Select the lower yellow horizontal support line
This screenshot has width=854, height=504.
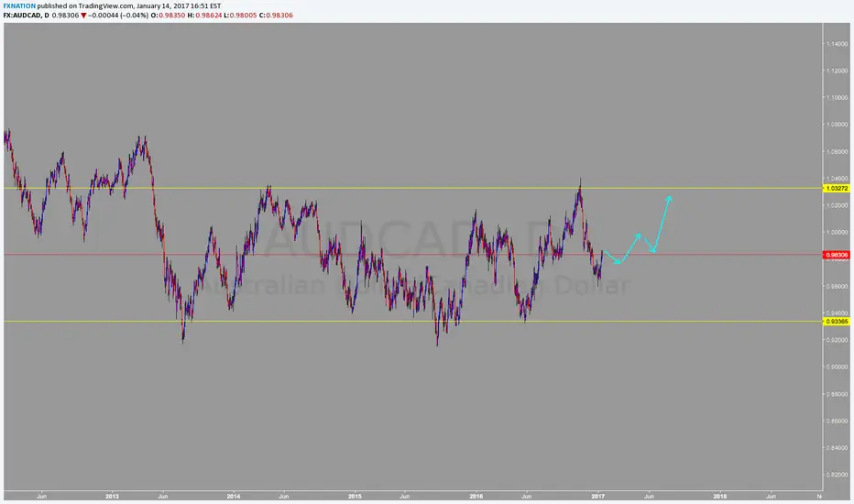click(x=413, y=322)
